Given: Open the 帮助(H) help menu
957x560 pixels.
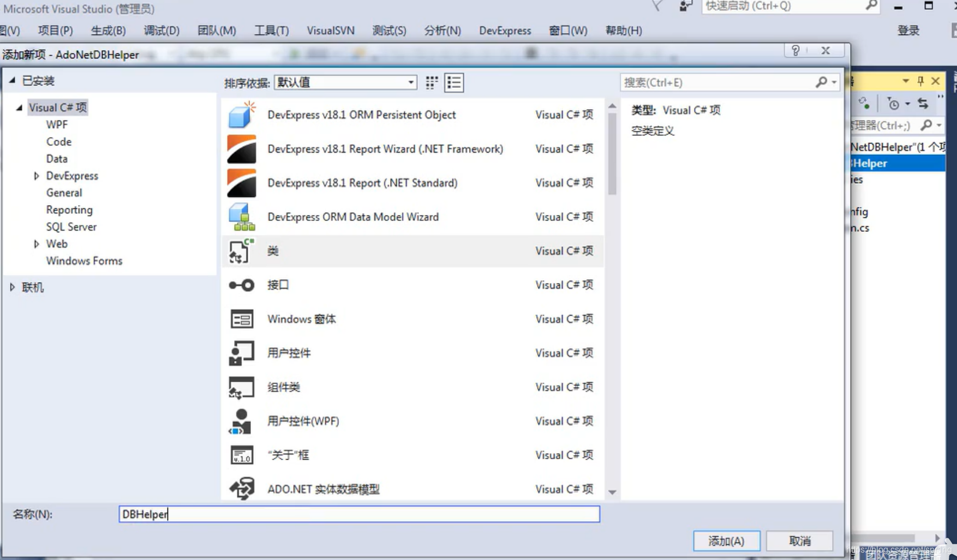Looking at the screenshot, I should pyautogui.click(x=624, y=31).
